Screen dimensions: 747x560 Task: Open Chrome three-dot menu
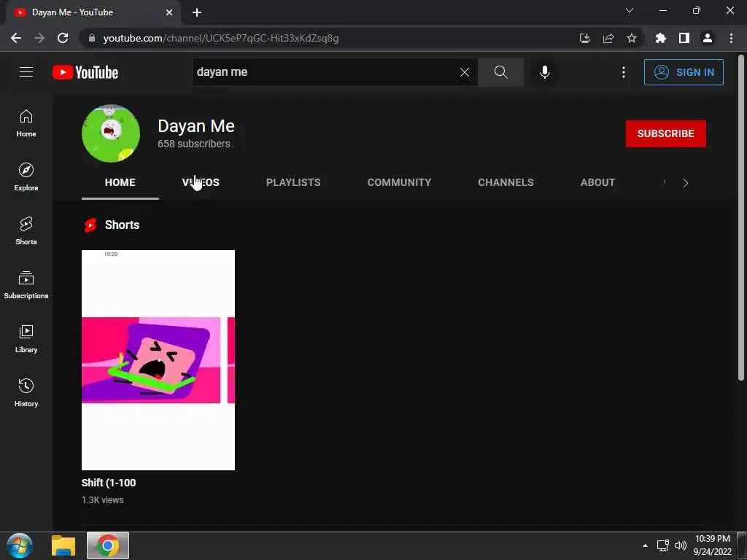click(x=731, y=38)
